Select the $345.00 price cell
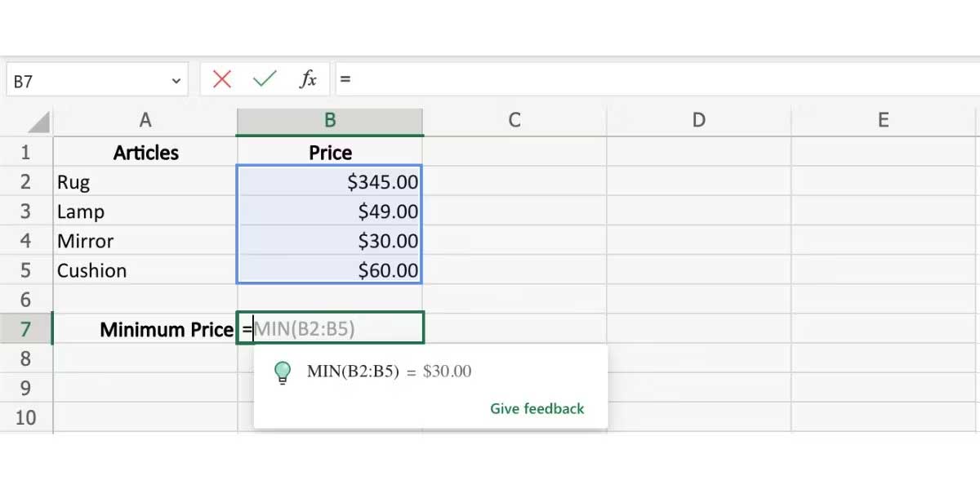The width and height of the screenshot is (980, 490). [x=329, y=181]
